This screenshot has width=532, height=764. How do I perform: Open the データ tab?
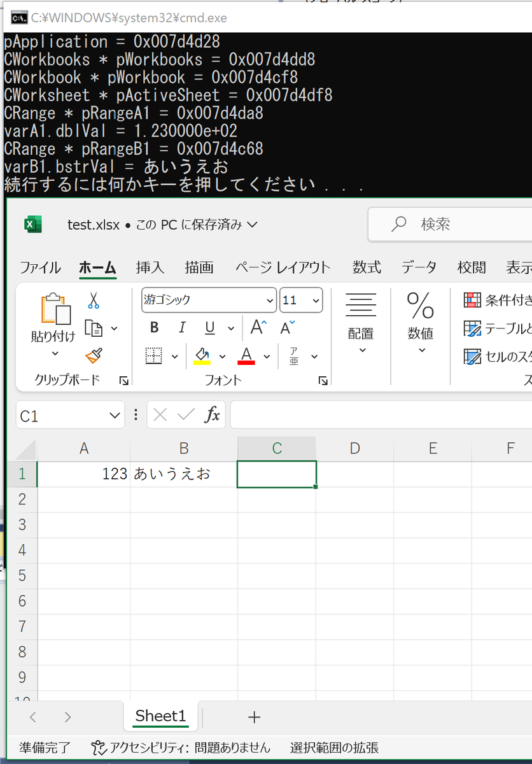tap(419, 267)
